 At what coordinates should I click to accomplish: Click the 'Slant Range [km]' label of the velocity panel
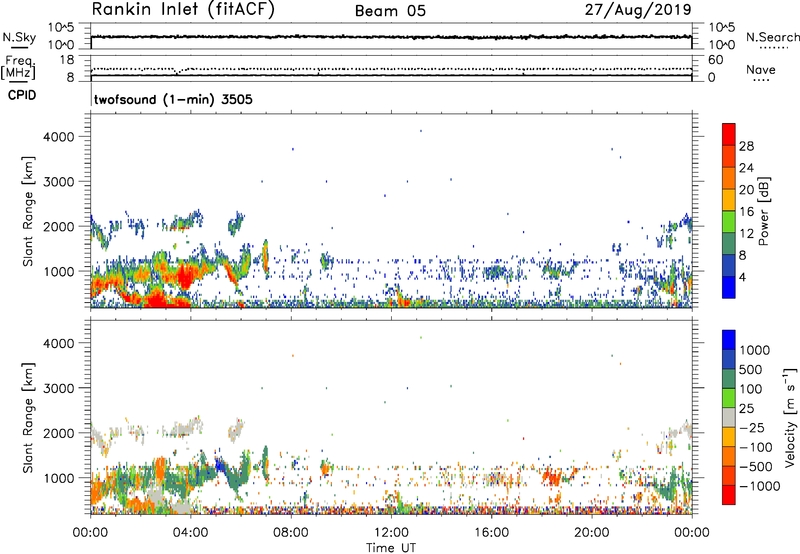[x=28, y=417]
